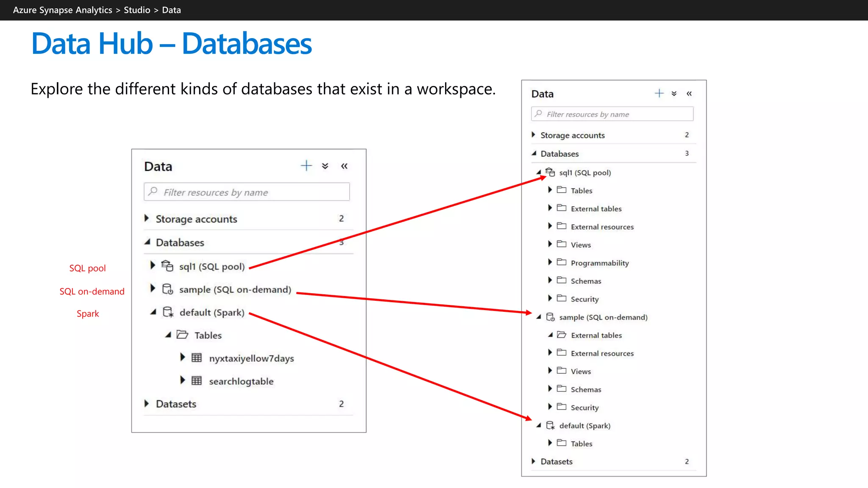
Task: Collapse sql1 (SQL pool) in right panel
Action: coord(539,172)
